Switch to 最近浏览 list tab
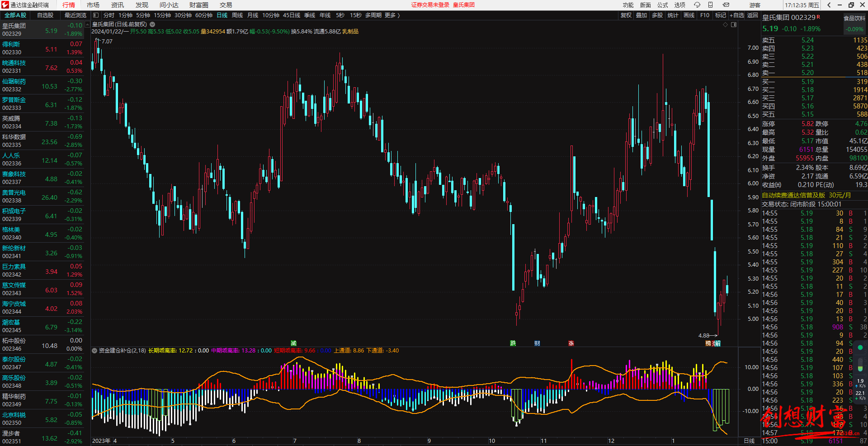Screen dimensions: 868x446 coord(75,15)
